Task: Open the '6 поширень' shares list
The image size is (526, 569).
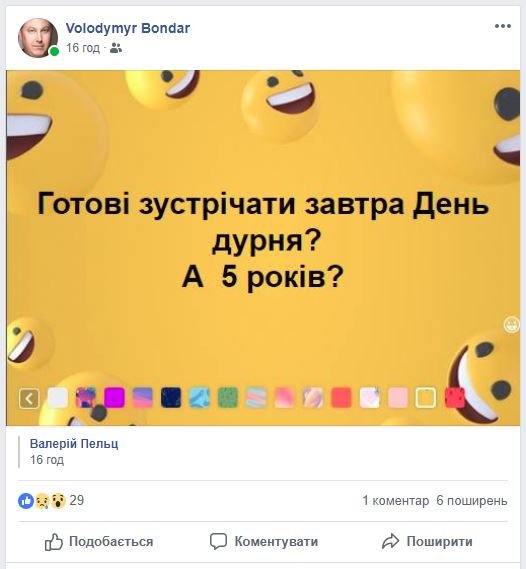Action: pyautogui.click(x=472, y=500)
